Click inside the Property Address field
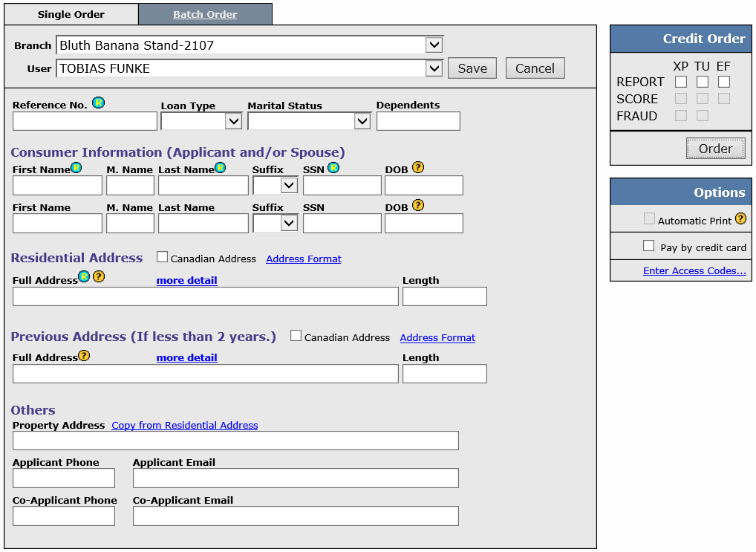The height and width of the screenshot is (552, 756). [x=235, y=440]
